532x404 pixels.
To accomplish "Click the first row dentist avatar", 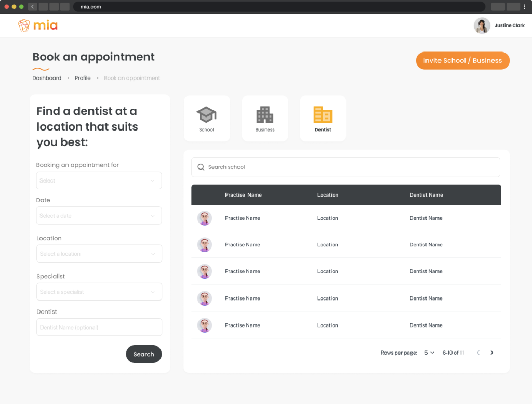I will point(205,218).
